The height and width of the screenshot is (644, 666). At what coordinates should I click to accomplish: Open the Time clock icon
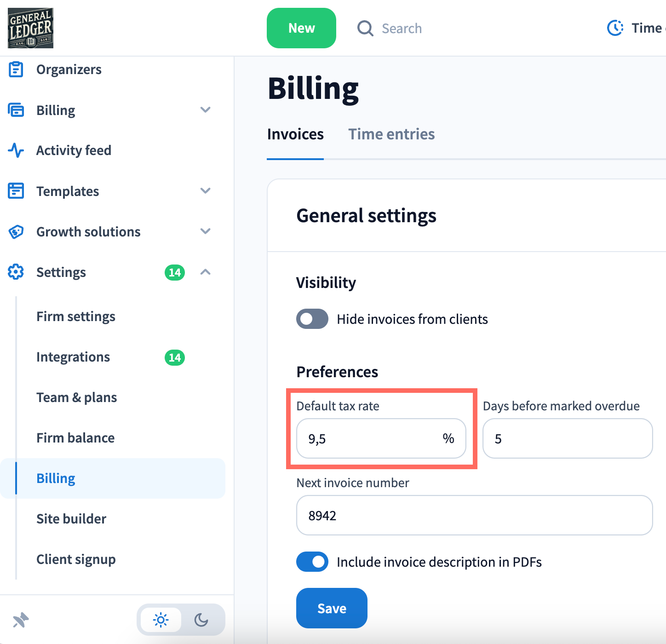coord(615,28)
